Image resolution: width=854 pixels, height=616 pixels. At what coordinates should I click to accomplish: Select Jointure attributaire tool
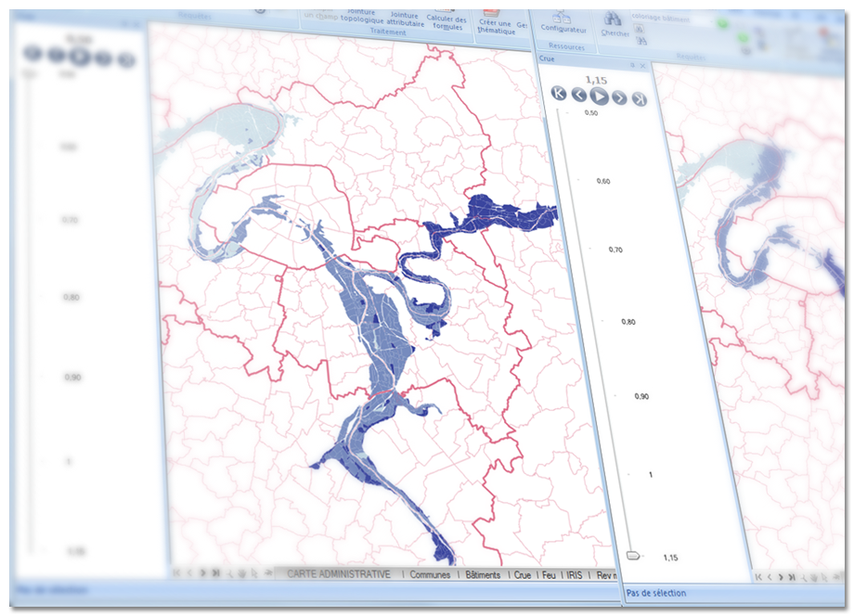[405, 19]
